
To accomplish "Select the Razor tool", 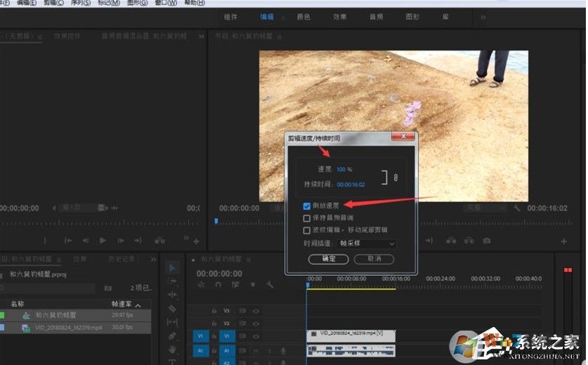I will click(x=172, y=308).
